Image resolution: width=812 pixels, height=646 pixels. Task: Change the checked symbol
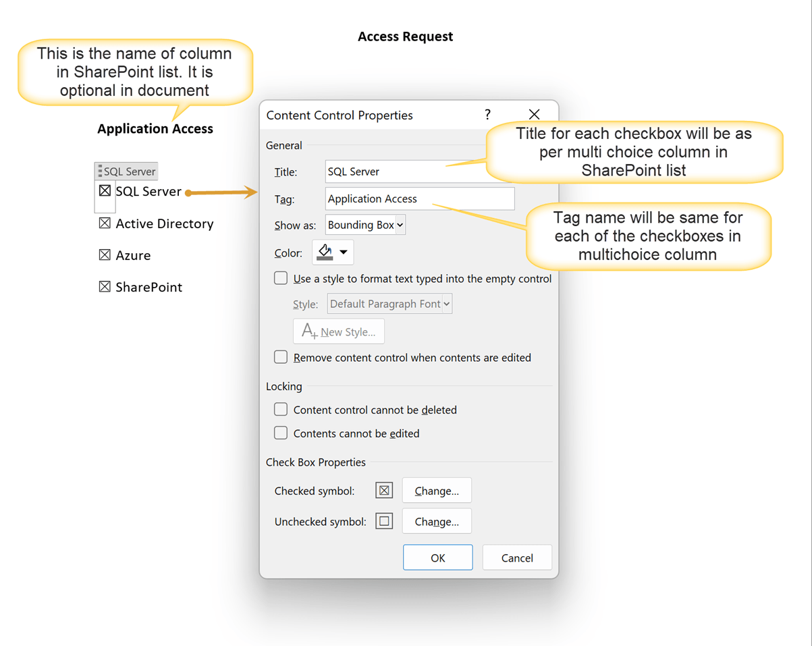pos(436,490)
